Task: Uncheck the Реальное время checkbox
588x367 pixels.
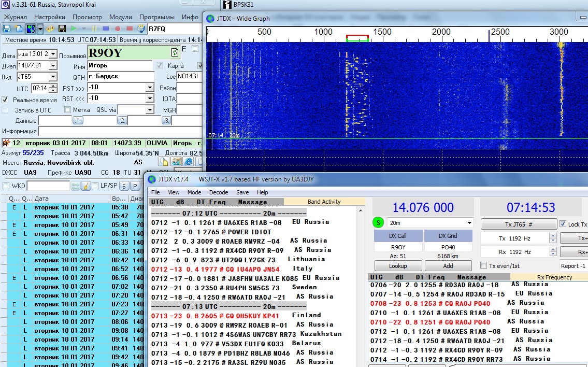Action: coord(5,100)
